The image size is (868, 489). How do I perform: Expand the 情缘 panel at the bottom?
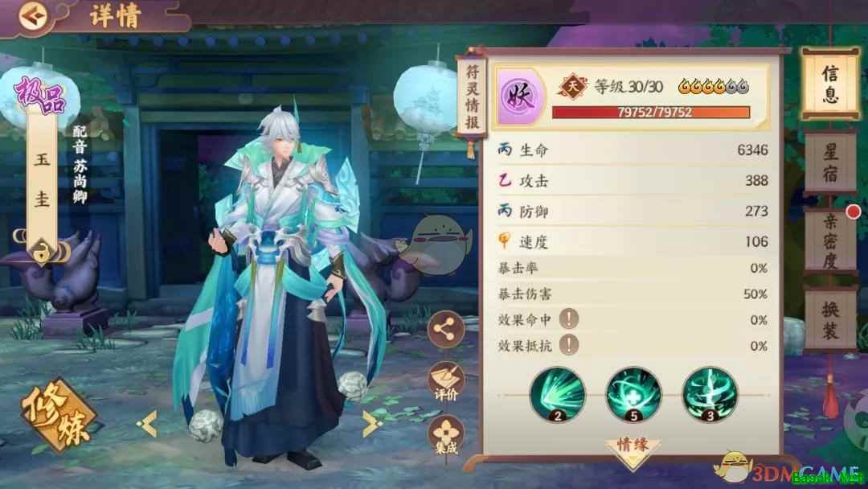click(633, 450)
